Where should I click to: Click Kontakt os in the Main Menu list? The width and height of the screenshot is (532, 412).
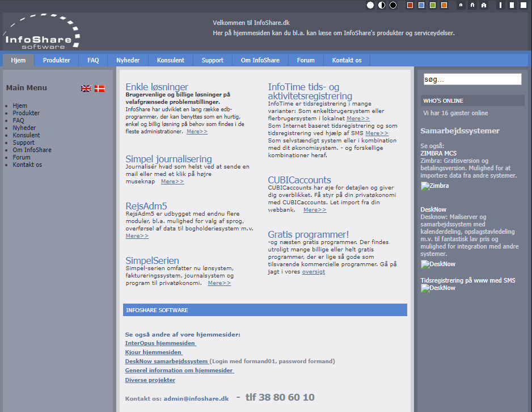coord(27,165)
